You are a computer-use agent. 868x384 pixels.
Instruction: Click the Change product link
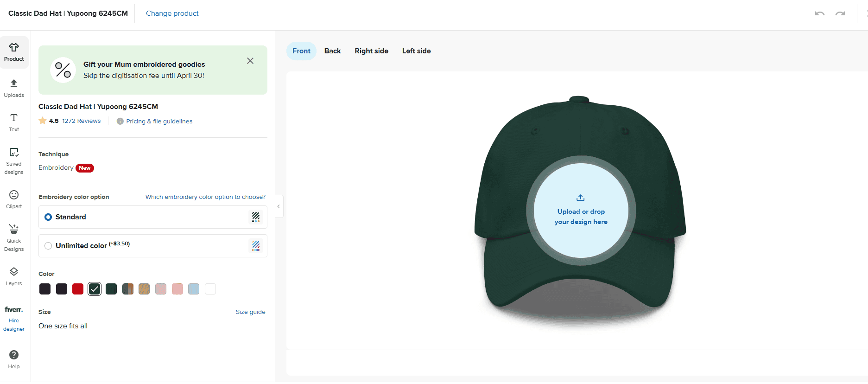[172, 13]
